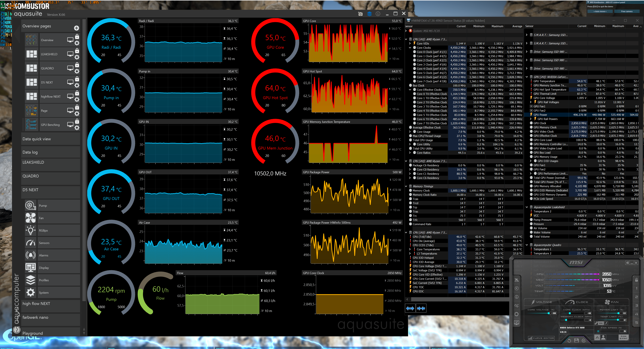Click the HWiNFO horizontal scrollbar left arrow
Image resolution: width=644 pixels, height=349 pixels.
pyautogui.click(x=407, y=299)
